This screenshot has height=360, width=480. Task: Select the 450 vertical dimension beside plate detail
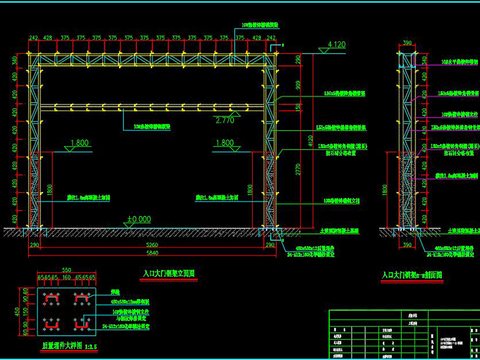[17, 312]
